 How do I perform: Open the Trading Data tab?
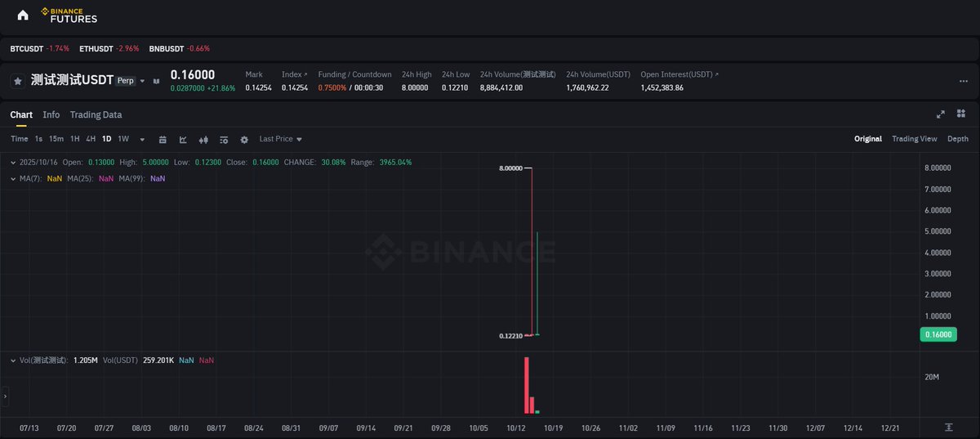(x=96, y=114)
